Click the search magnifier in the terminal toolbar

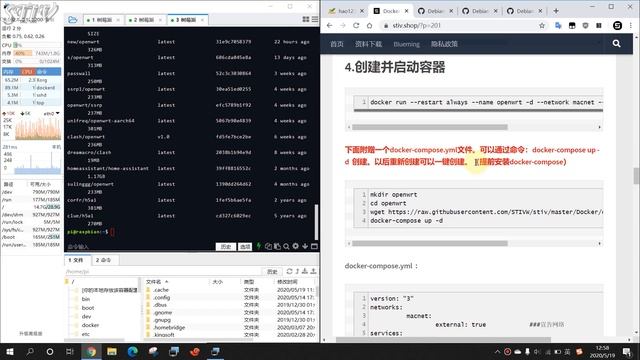(x=286, y=246)
